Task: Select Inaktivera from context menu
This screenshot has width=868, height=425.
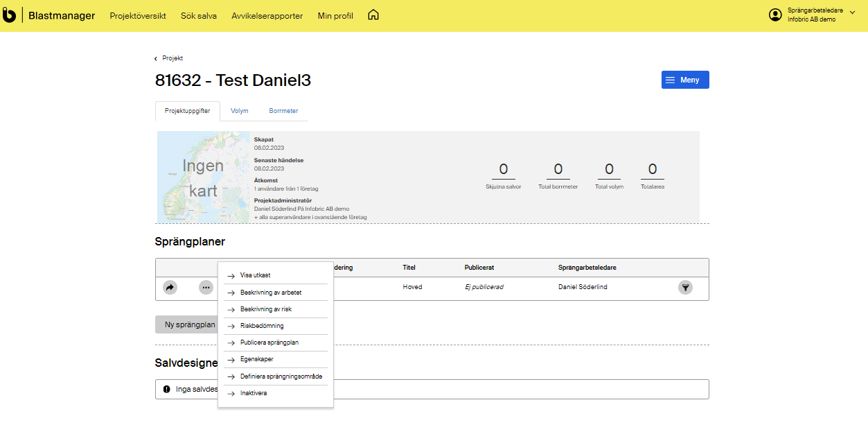Action: click(276, 393)
